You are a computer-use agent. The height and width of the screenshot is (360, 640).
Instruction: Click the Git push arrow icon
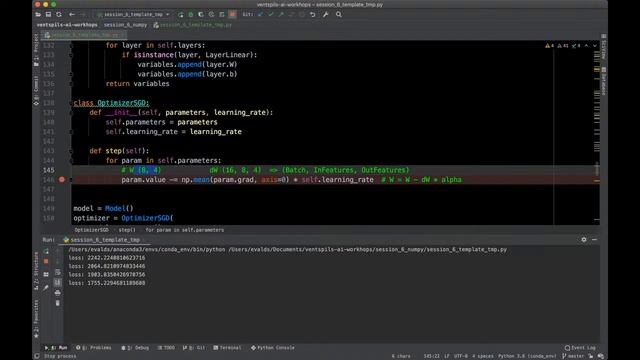[281, 14]
